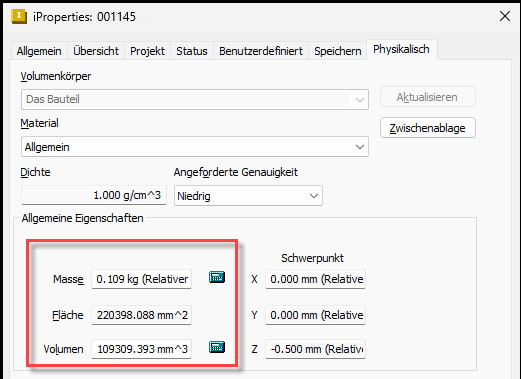Viewport: 521px width, 379px height.
Task: Click the Schwerpunkt Z field showing -0.500 mm
Action: (315, 349)
